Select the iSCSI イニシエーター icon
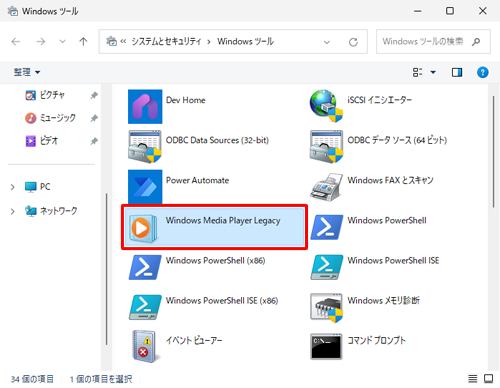This screenshot has width=500, height=388. [x=326, y=106]
